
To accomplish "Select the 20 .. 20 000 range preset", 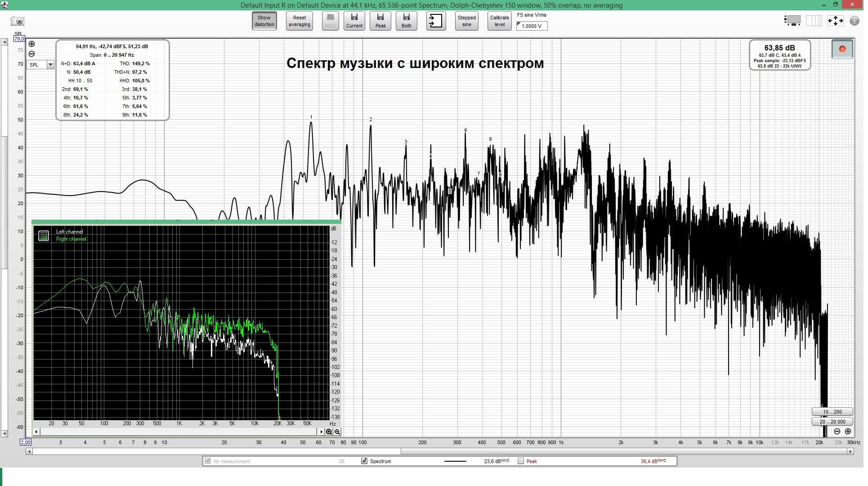I will tap(832, 422).
